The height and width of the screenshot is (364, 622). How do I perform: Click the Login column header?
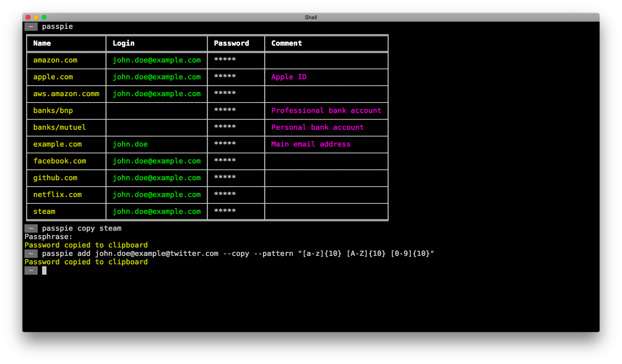click(123, 43)
